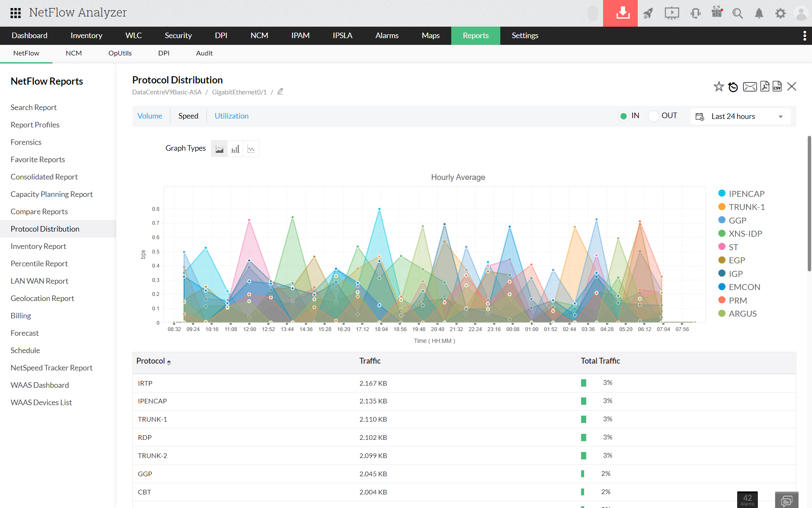Screen dimensions: 812x508
Task: Switch to the Utilization tab
Action: coord(231,116)
